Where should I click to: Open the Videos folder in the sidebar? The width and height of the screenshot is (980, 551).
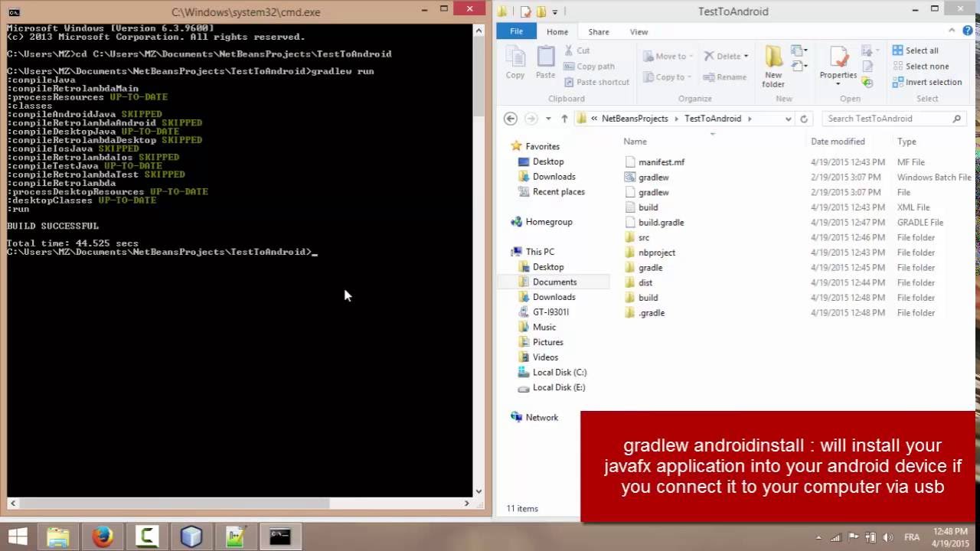point(545,357)
